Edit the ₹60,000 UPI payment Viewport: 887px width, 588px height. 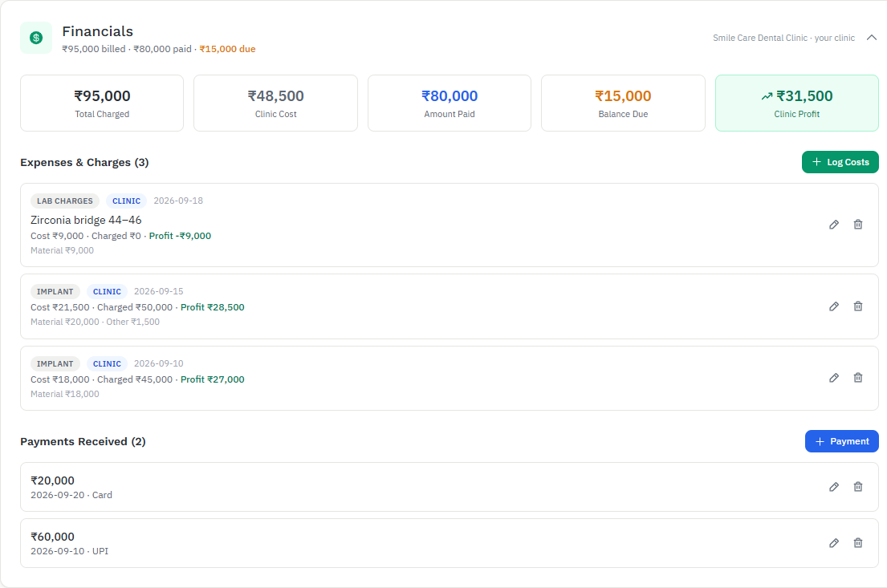834,543
